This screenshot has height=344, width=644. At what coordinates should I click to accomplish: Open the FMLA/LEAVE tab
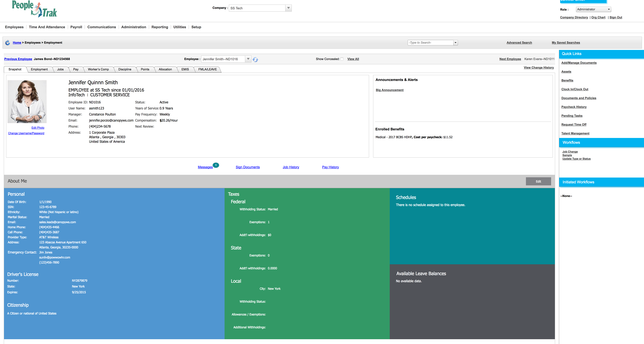pos(207,69)
